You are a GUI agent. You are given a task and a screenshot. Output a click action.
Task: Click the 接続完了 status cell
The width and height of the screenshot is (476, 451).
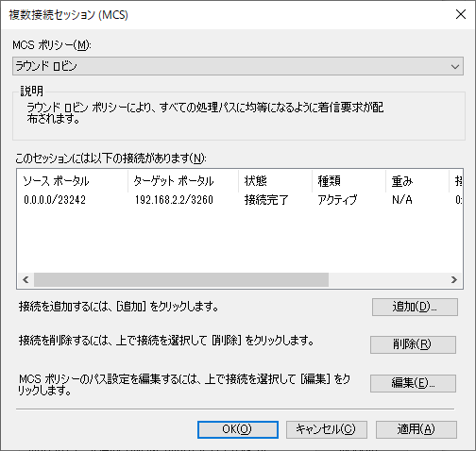(266, 200)
